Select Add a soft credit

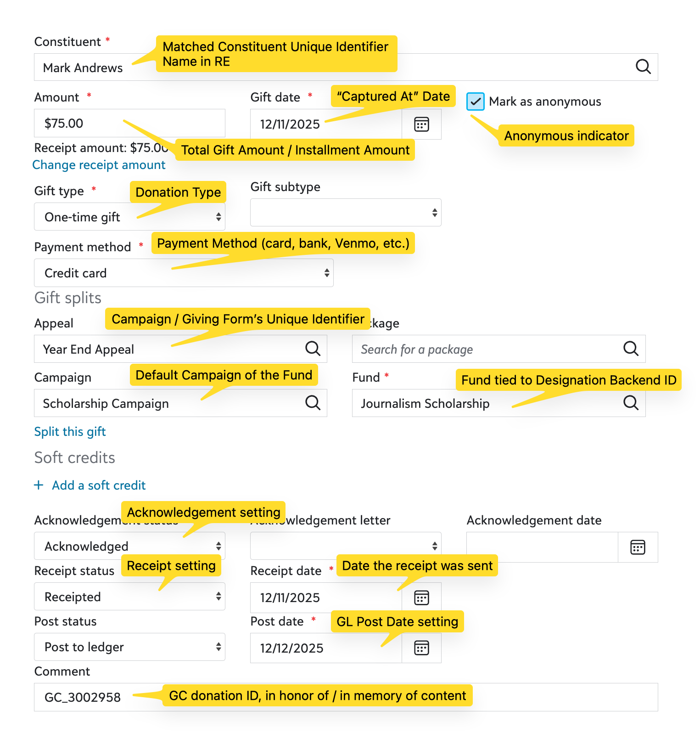tap(90, 485)
